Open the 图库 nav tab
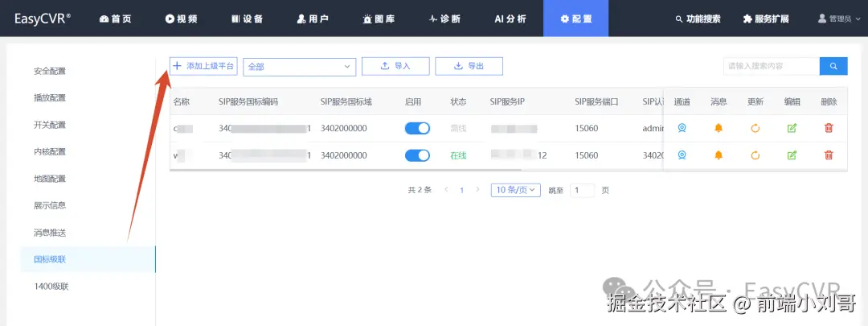Viewport: 868px width, 326px height. click(379, 19)
